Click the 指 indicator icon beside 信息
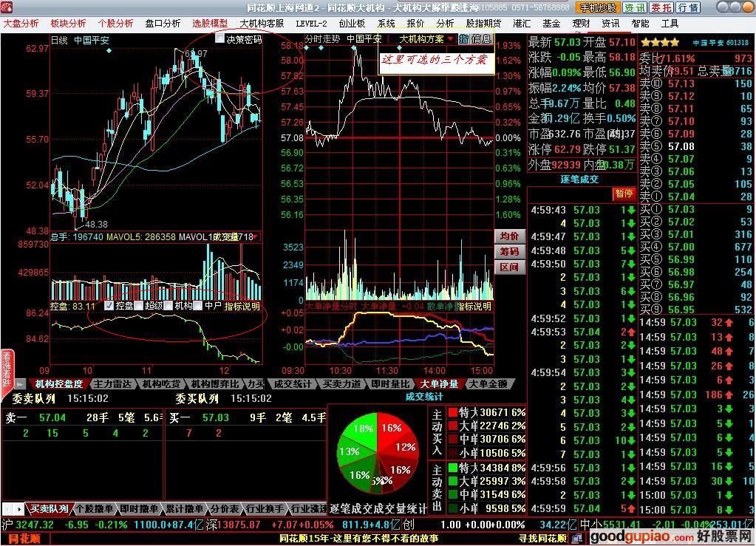The image size is (756, 546). click(463, 39)
